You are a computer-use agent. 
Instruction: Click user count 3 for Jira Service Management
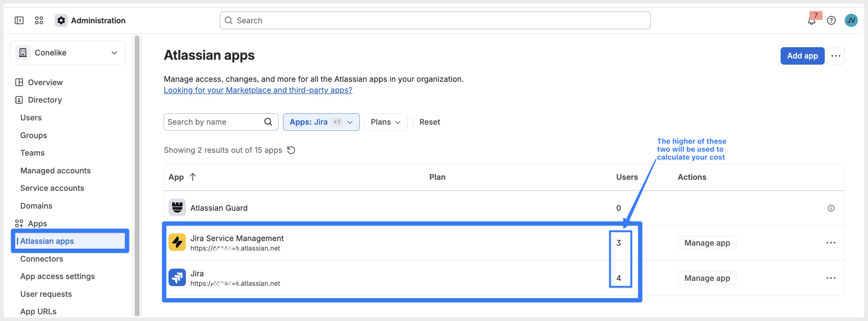(619, 243)
